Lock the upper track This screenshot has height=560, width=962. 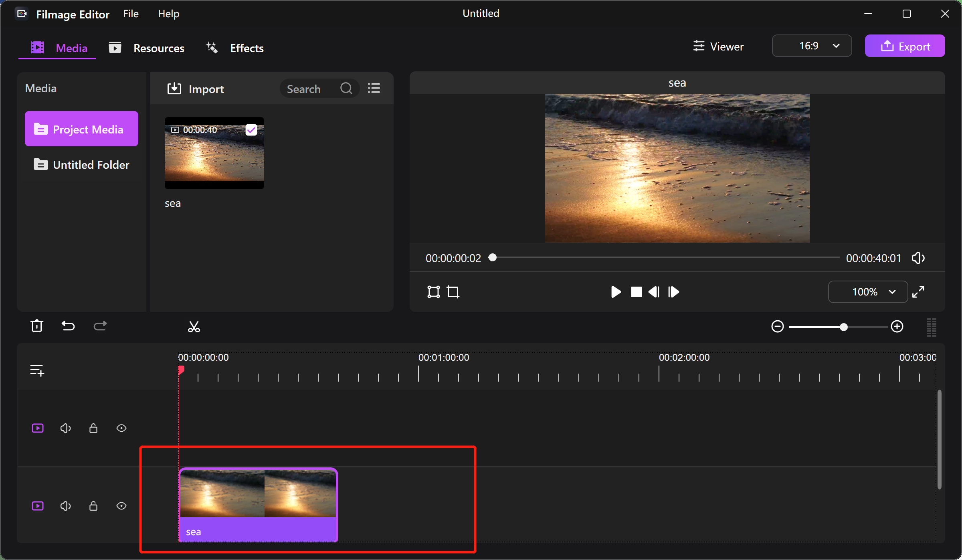coord(93,428)
